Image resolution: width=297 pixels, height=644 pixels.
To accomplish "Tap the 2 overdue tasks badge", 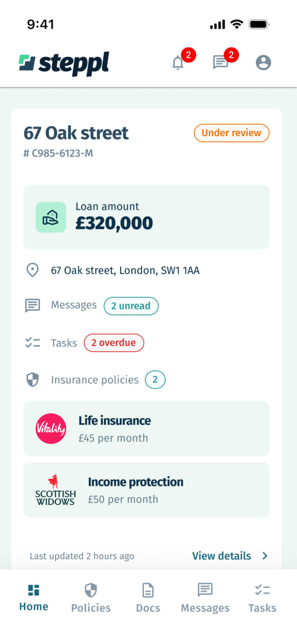I will pos(114,343).
